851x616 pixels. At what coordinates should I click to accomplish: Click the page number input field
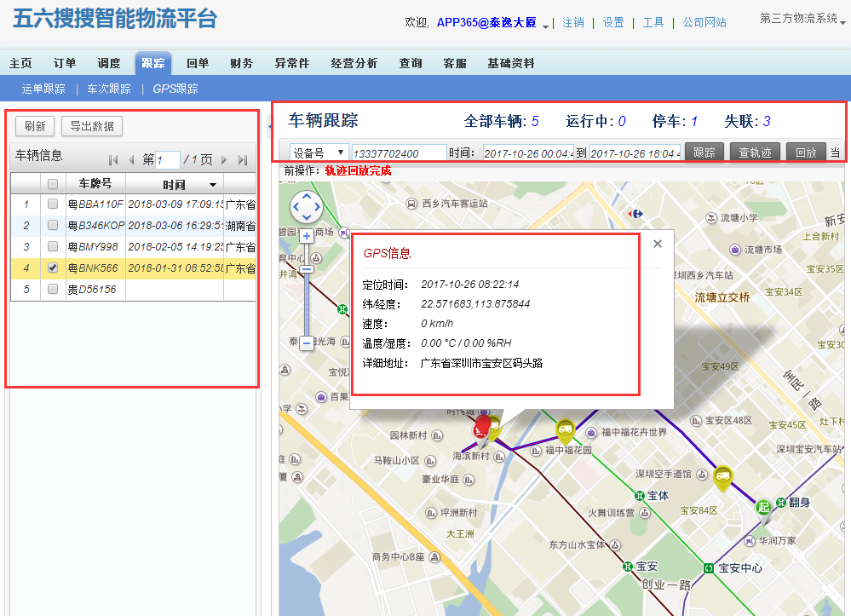point(167,160)
